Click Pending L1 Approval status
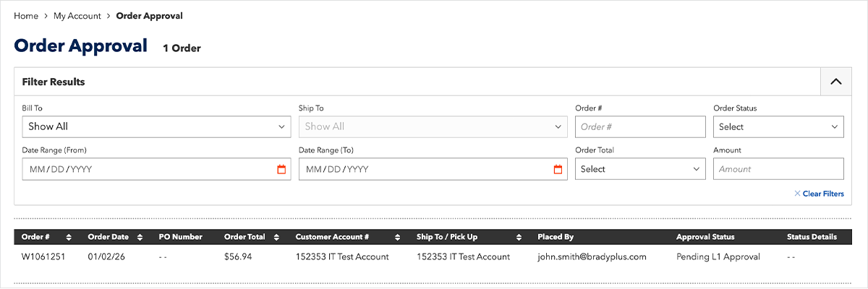The width and height of the screenshot is (868, 289). [718, 256]
